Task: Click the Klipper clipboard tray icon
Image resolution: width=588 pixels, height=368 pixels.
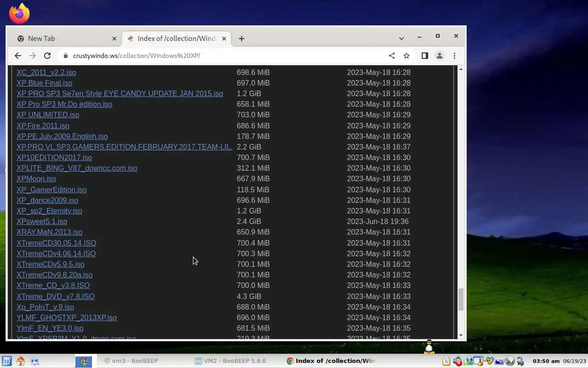Action: 446,361
